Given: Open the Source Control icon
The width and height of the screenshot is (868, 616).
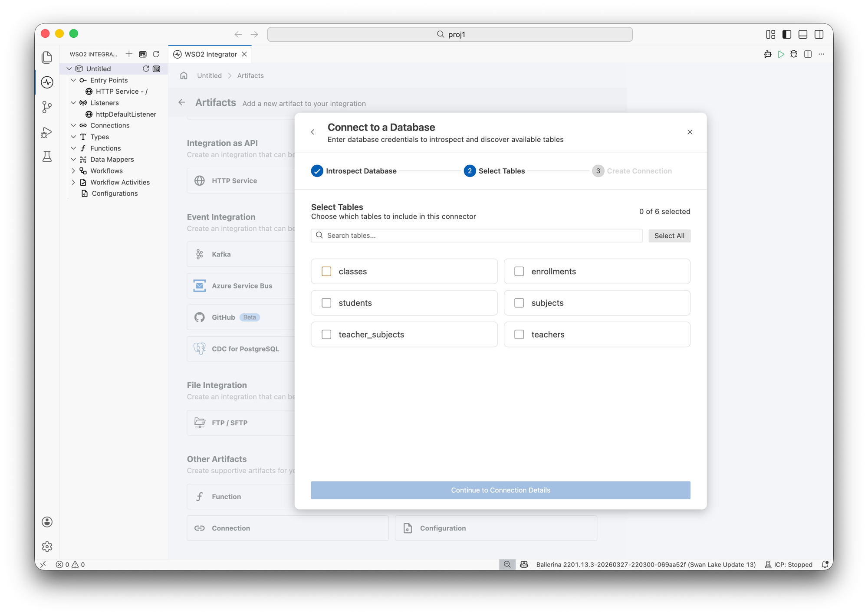Looking at the screenshot, I should (x=47, y=107).
